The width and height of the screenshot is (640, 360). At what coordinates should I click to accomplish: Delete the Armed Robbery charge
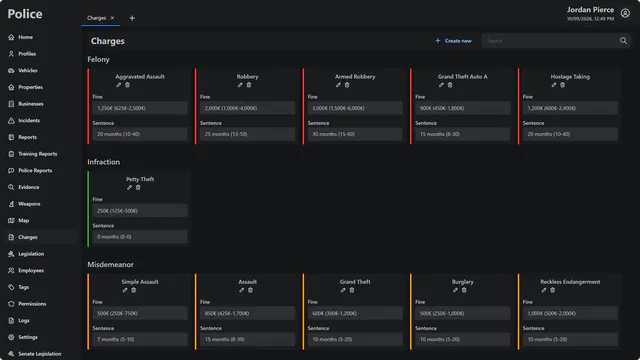(x=347, y=85)
